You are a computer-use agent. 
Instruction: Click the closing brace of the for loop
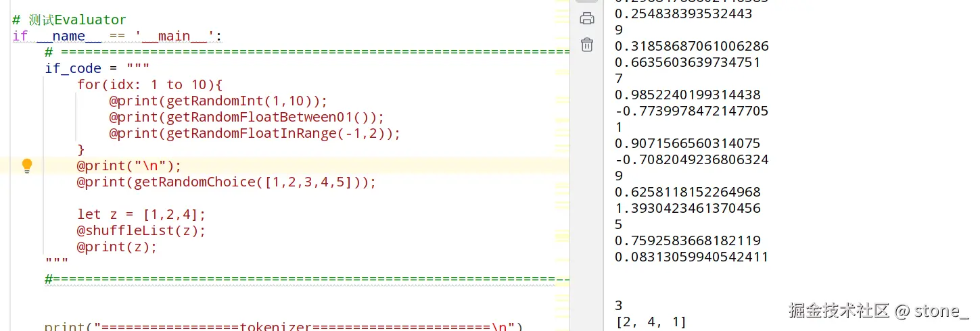(x=81, y=149)
